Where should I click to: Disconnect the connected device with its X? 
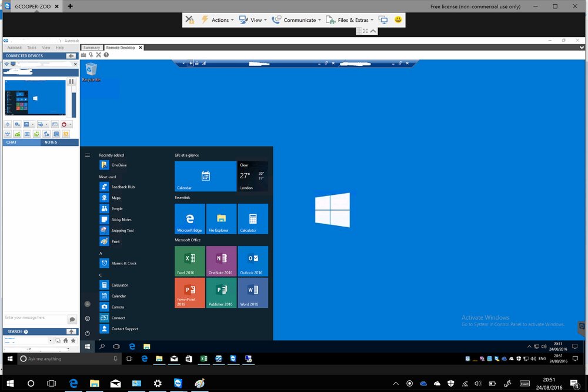point(75,64)
